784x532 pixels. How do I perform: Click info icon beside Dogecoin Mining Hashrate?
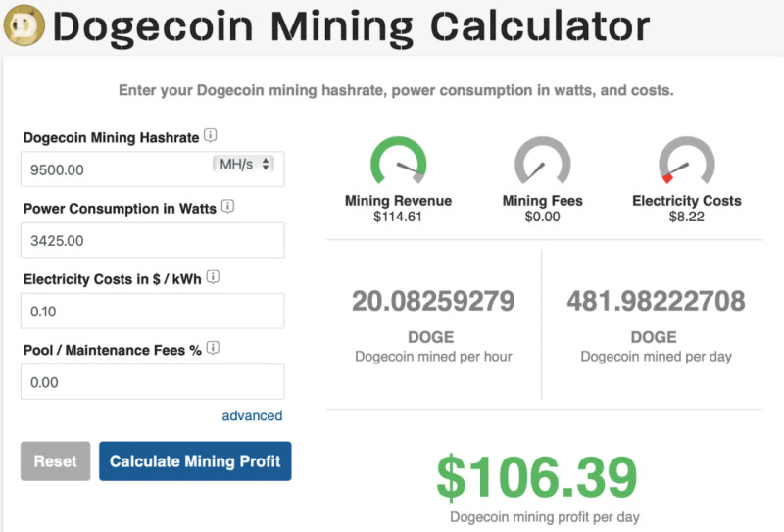(211, 136)
